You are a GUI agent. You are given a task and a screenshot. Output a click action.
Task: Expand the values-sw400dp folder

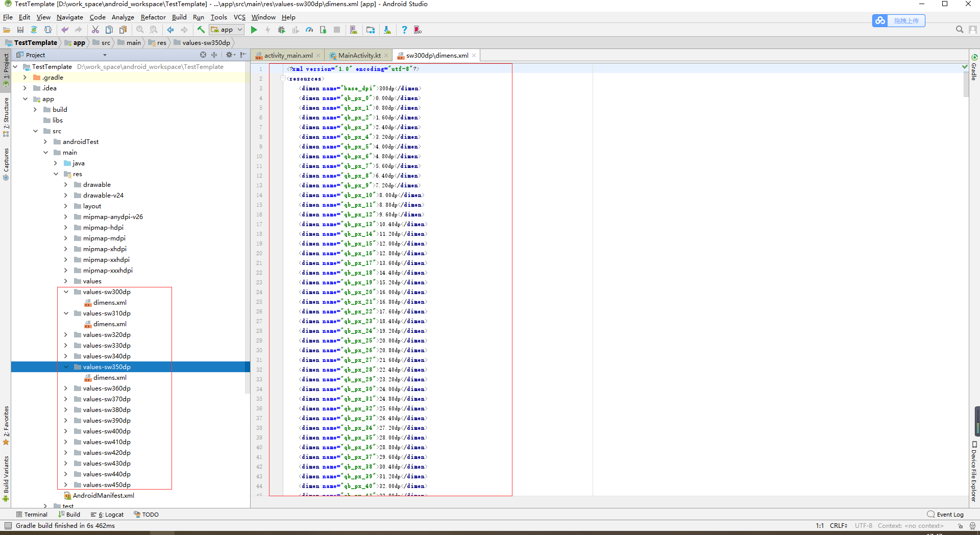coord(66,431)
